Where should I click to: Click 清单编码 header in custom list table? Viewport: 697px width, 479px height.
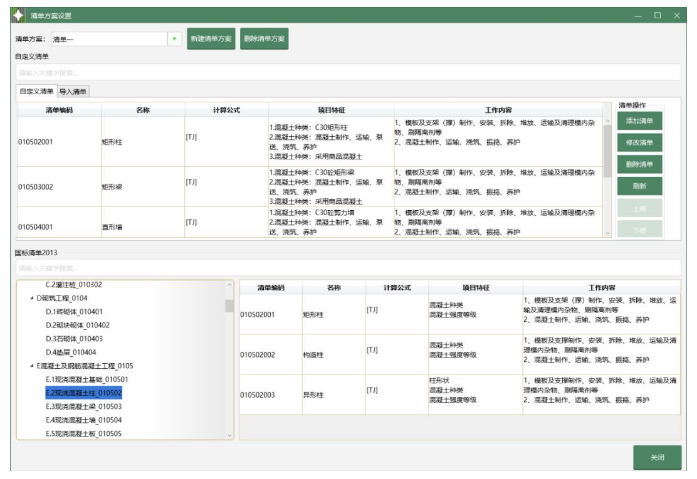59,110
